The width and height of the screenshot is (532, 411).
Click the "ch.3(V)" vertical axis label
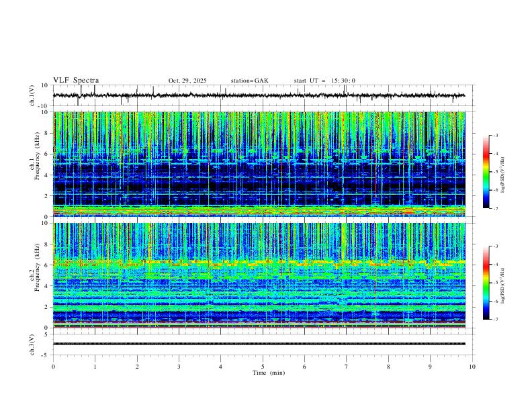32,345
